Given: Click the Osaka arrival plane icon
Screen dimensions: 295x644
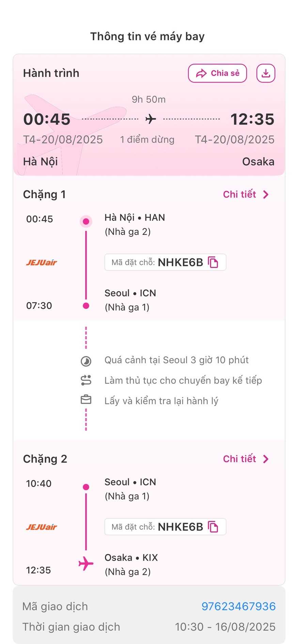Looking at the screenshot, I should 86,563.
